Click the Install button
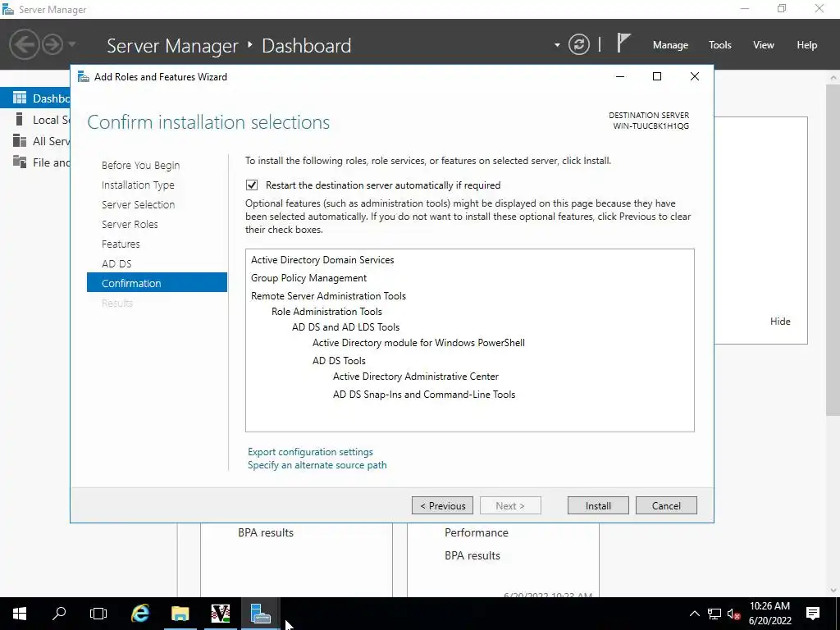840x630 pixels. pyautogui.click(x=598, y=505)
